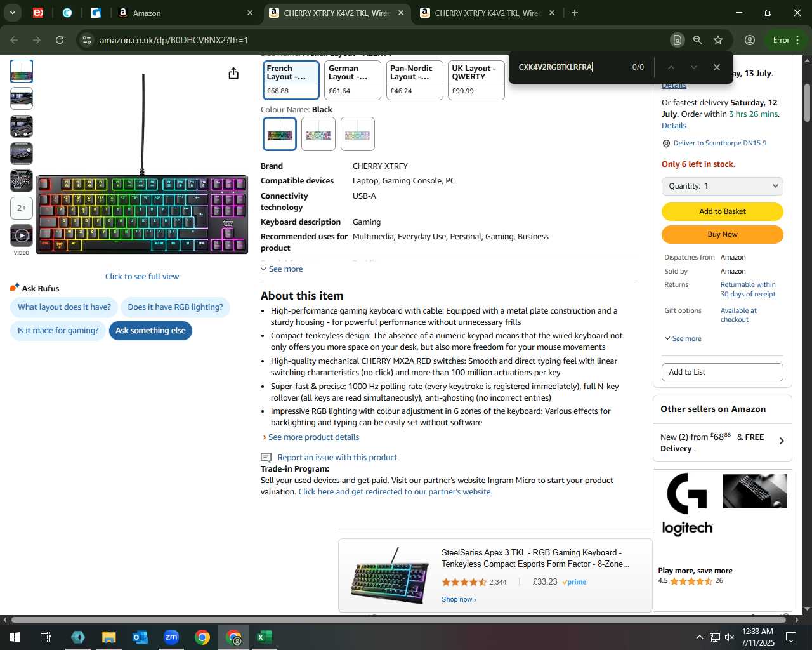The width and height of the screenshot is (812, 650).
Task: Click the Report an issue speech icon
Action: click(266, 458)
